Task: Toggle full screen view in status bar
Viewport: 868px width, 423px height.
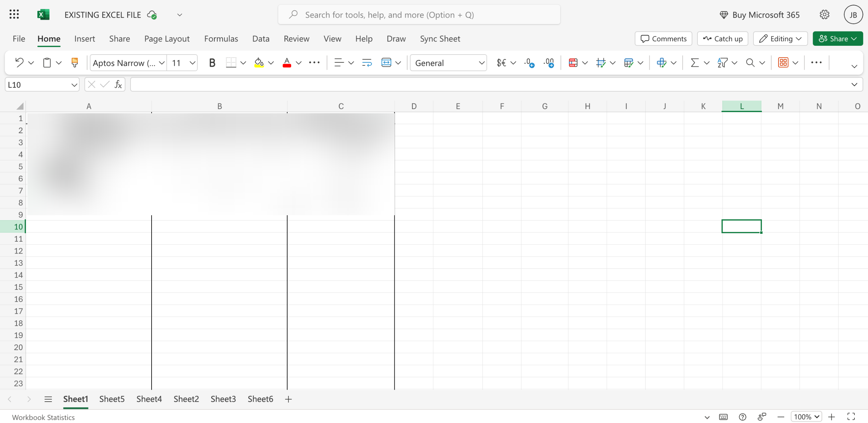Action: [851, 417]
